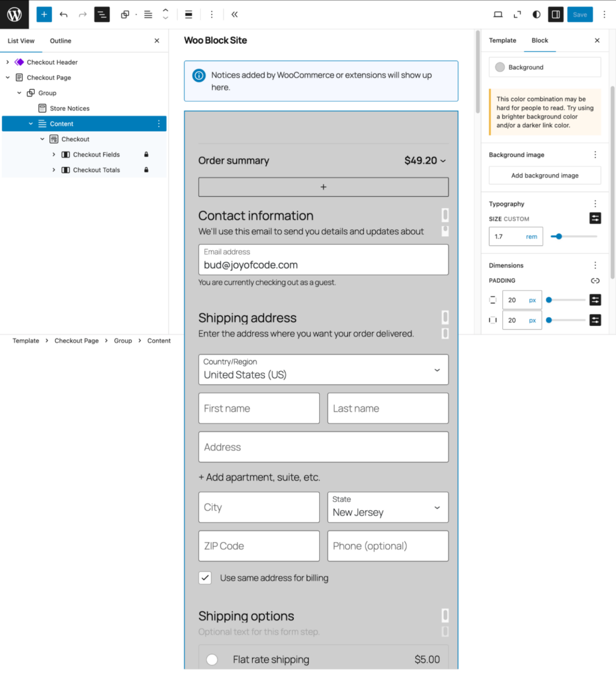Viewport: 616px width, 681px height.
Task: Toggle the Settings sidebar panel icon
Action: tap(555, 14)
